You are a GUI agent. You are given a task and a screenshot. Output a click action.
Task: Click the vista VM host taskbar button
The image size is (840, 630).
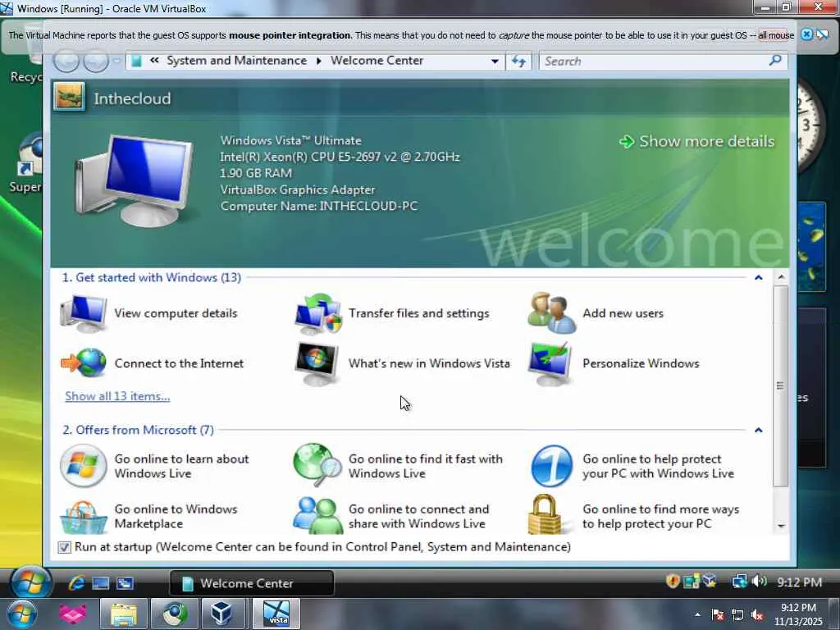(x=276, y=614)
